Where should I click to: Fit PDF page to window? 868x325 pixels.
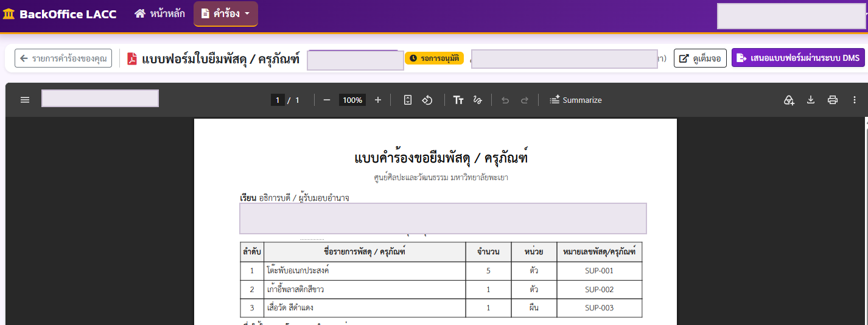click(408, 100)
